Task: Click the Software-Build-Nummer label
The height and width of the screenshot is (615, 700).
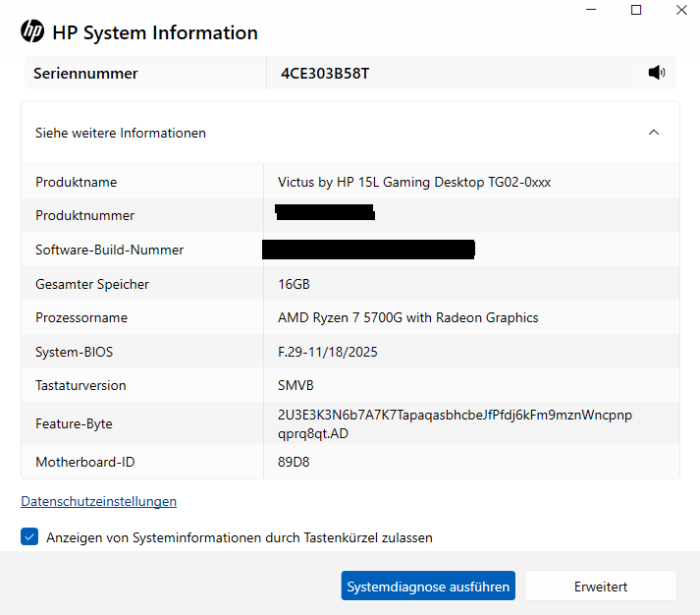Action: (109, 250)
